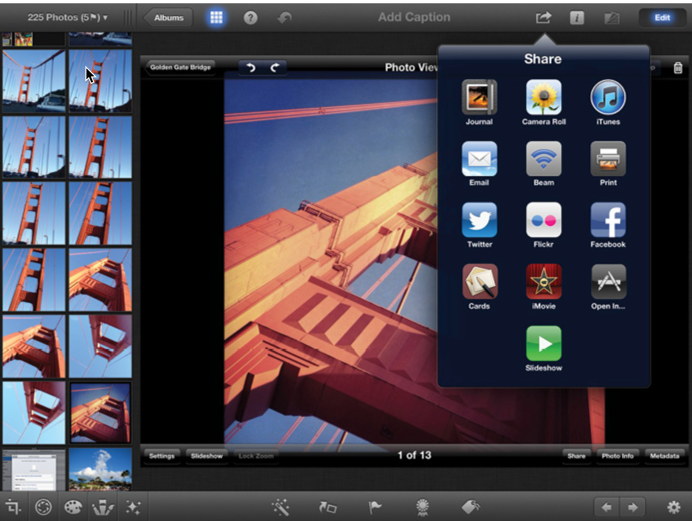692x521 pixels.
Task: Select Flickr sharing icon
Action: click(543, 220)
